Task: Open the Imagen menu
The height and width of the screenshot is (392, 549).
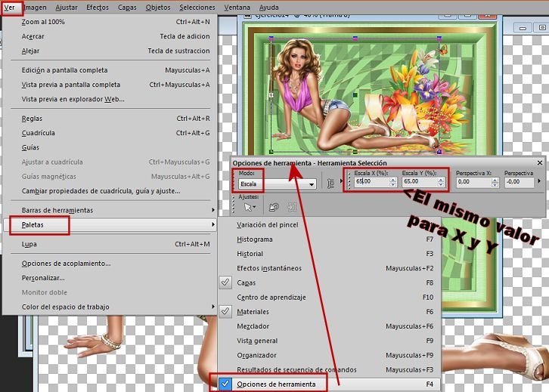Action: [35, 8]
